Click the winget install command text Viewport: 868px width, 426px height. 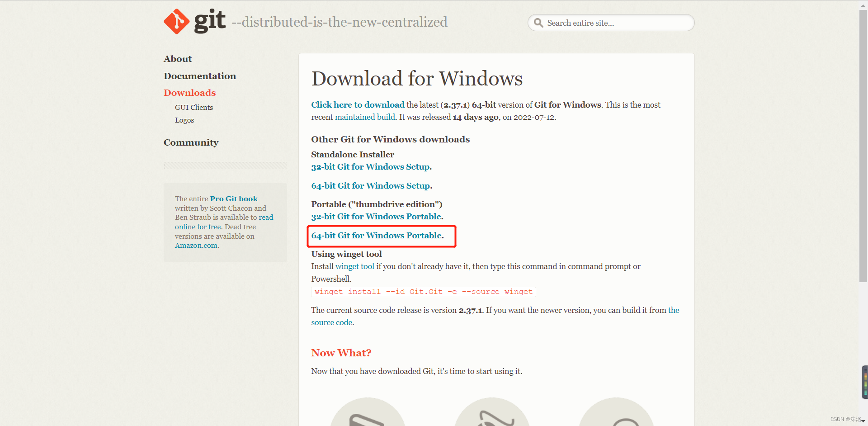424,292
